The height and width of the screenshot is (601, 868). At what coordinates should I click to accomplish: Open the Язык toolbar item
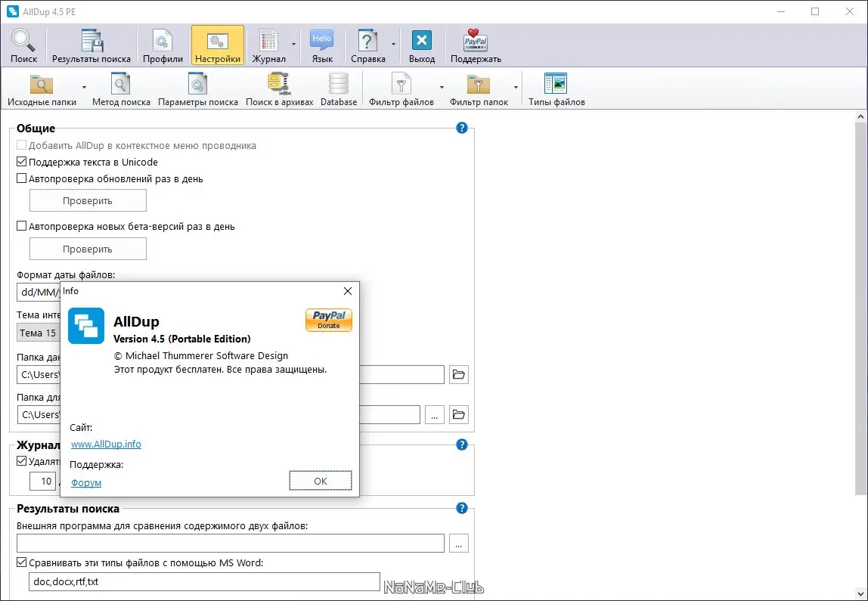pos(322,45)
